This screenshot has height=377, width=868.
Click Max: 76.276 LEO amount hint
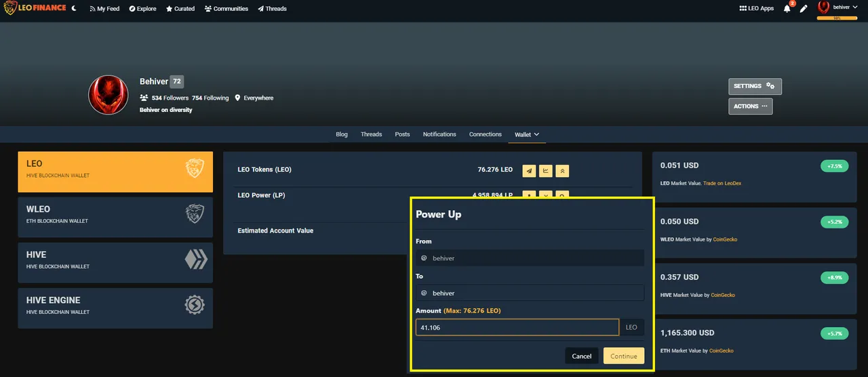(x=472, y=311)
